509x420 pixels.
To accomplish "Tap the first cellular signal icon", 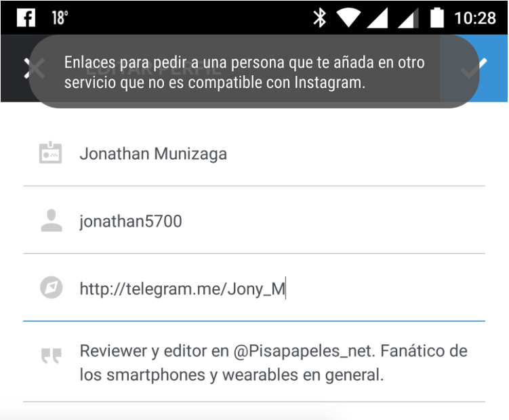I will click(378, 18).
